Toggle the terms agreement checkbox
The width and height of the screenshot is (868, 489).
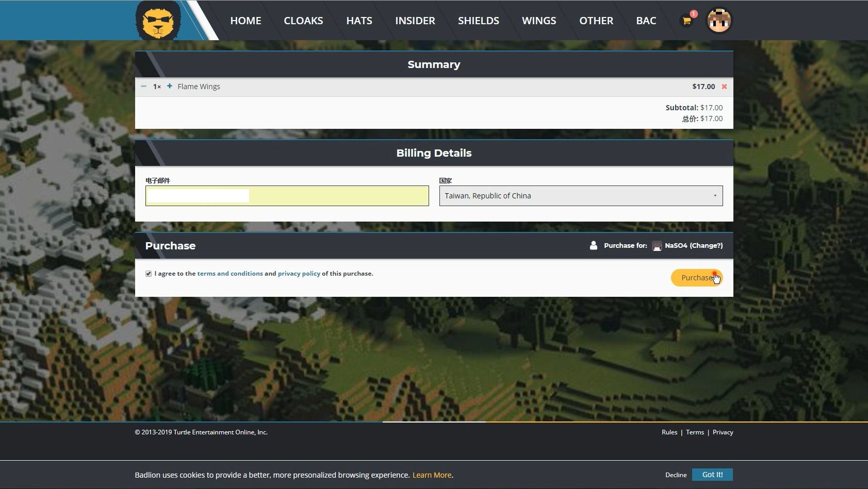(149, 274)
